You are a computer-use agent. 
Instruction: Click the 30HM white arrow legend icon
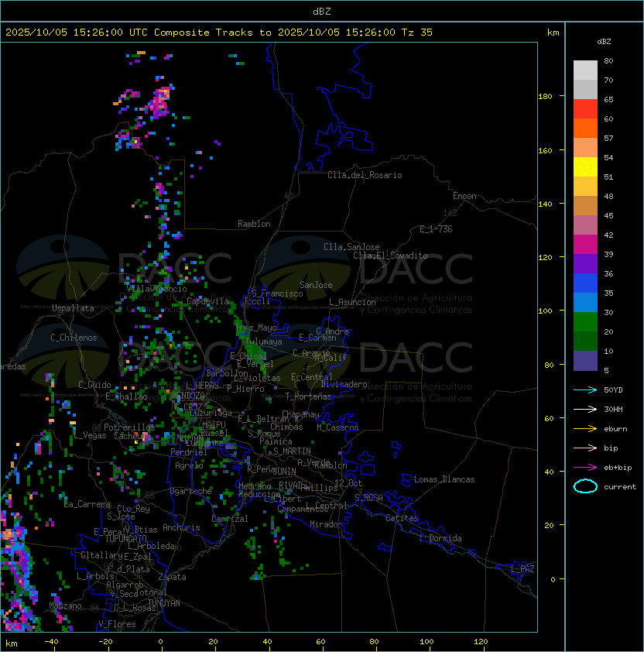click(585, 409)
